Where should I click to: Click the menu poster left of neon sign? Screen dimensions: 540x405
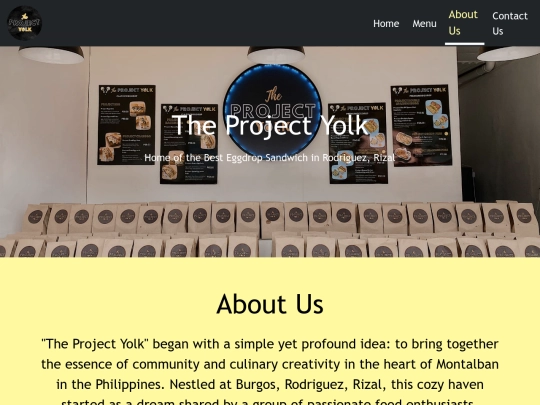coord(189,144)
